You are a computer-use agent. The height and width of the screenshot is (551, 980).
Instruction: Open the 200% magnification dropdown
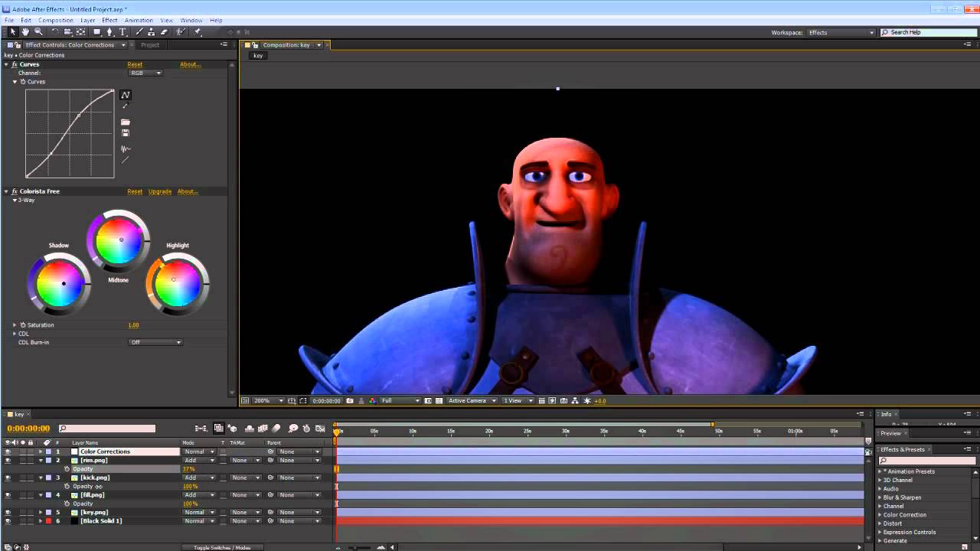tap(269, 401)
